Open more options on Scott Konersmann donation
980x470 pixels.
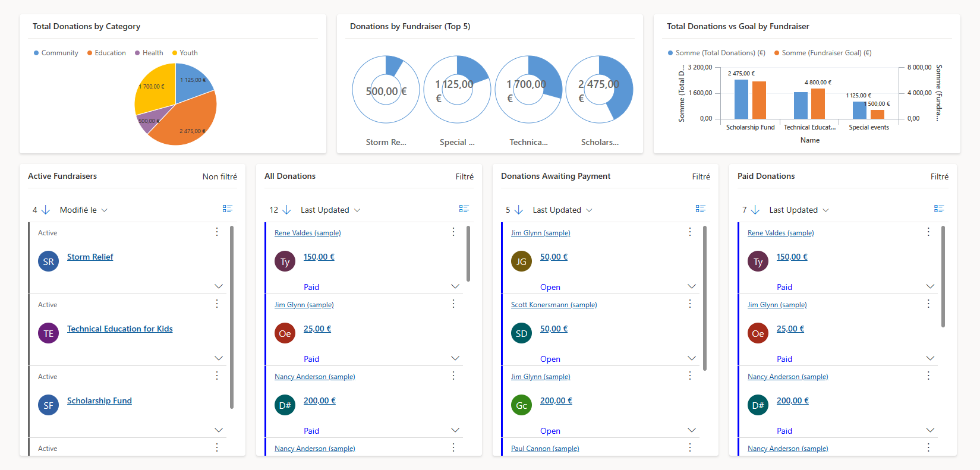[x=689, y=304]
